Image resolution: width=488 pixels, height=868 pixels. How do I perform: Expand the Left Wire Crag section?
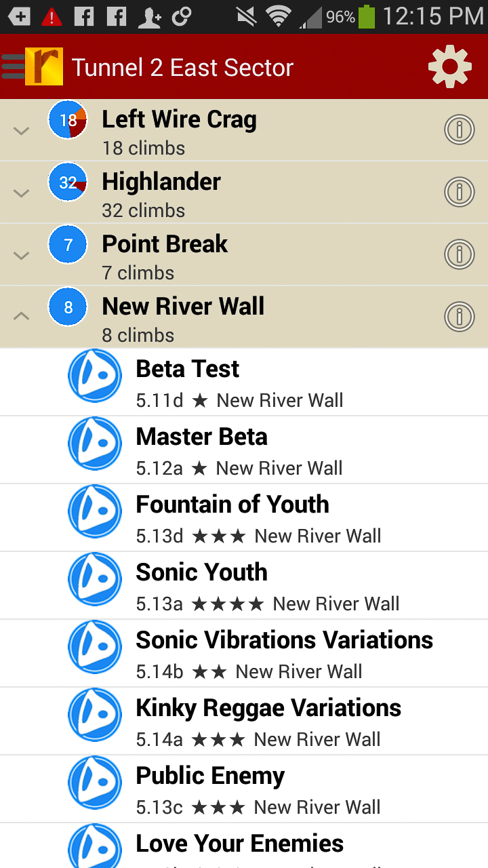click(x=22, y=131)
